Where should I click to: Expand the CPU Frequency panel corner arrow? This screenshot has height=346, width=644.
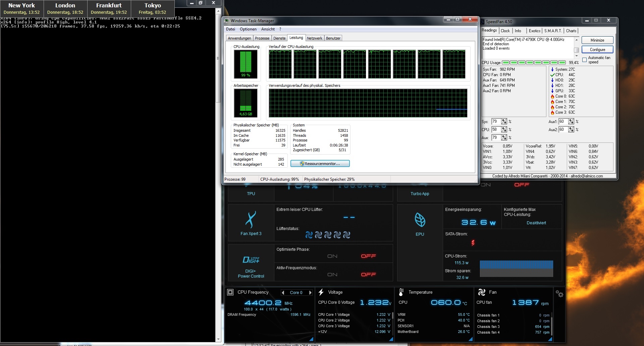[311, 339]
